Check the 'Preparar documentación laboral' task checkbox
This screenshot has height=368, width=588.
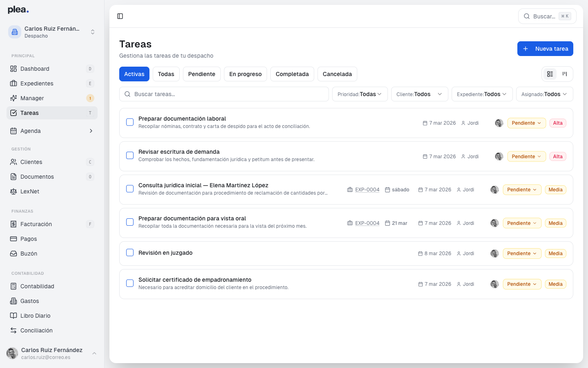coord(130,122)
